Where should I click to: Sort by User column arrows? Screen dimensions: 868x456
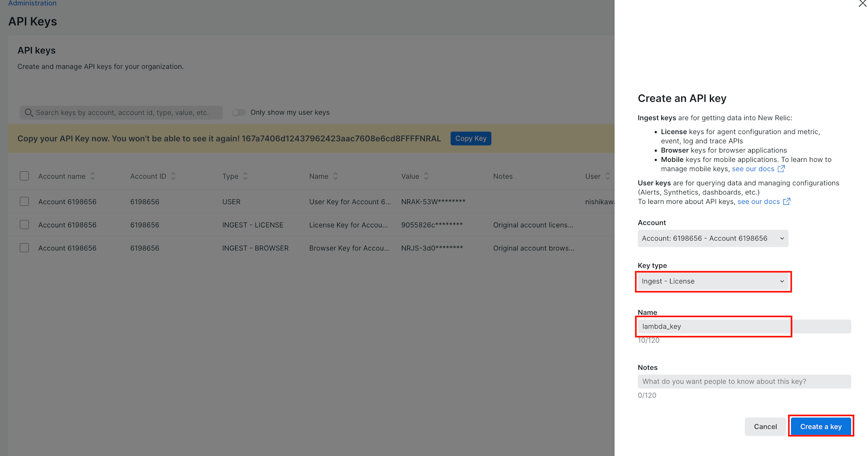point(608,176)
